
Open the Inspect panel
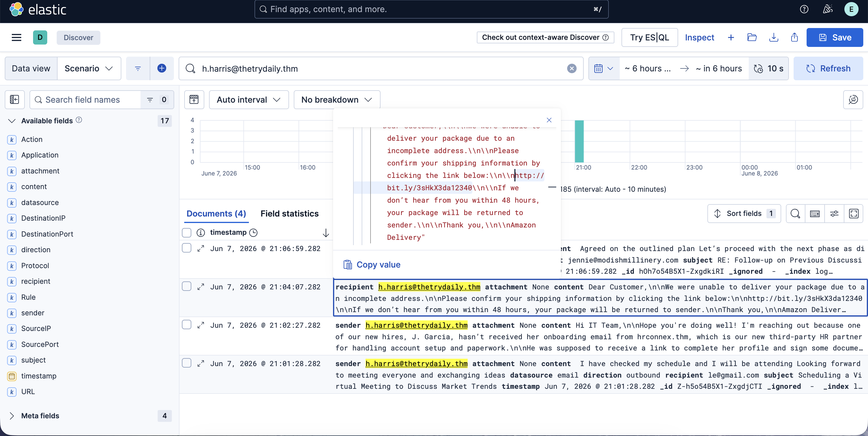click(699, 37)
